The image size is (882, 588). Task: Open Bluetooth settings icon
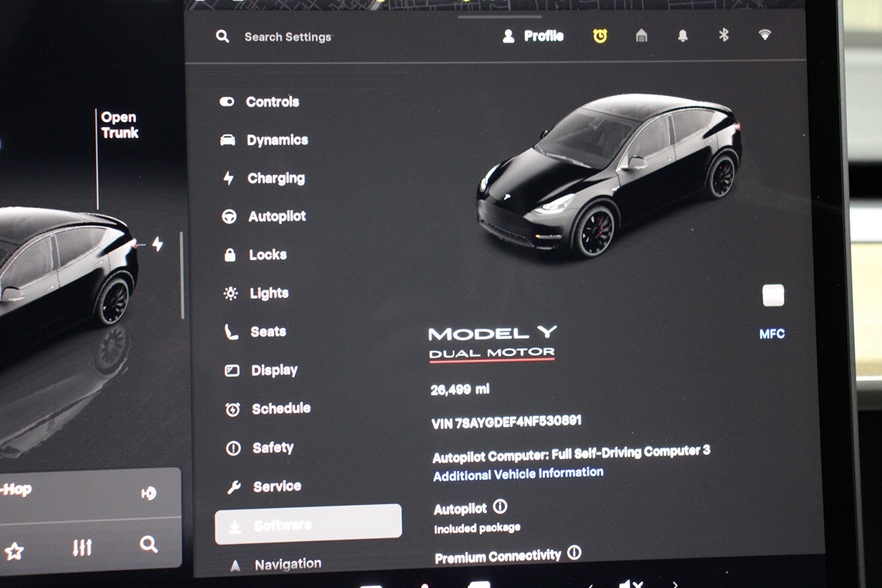coord(723,35)
